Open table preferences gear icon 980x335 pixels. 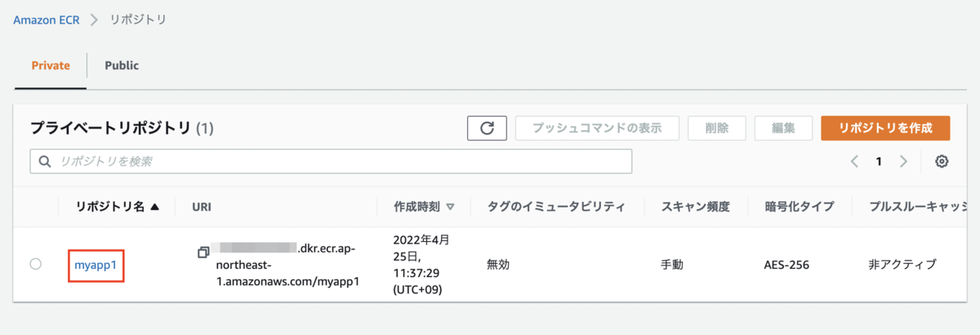(942, 162)
